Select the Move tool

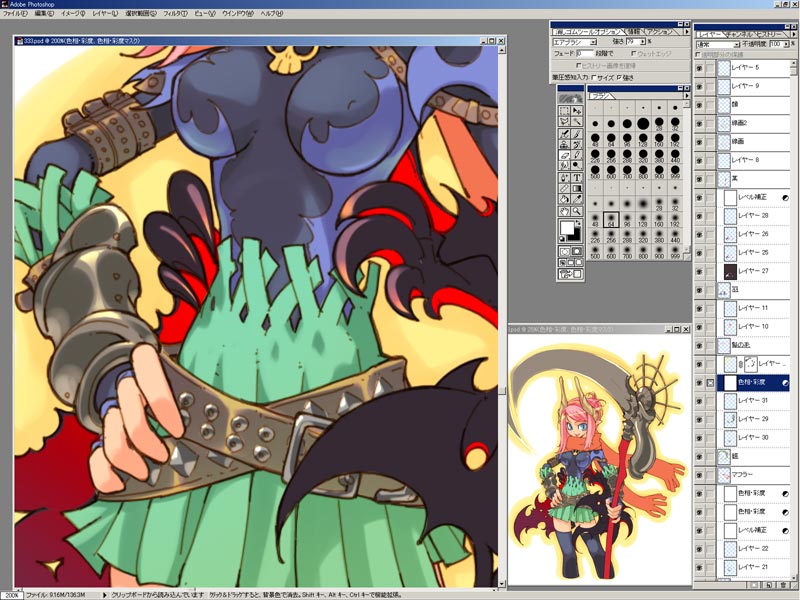[577, 111]
